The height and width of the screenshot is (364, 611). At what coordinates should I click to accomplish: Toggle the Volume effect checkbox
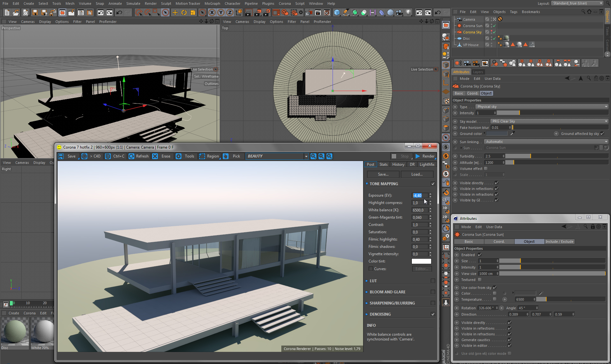(486, 169)
